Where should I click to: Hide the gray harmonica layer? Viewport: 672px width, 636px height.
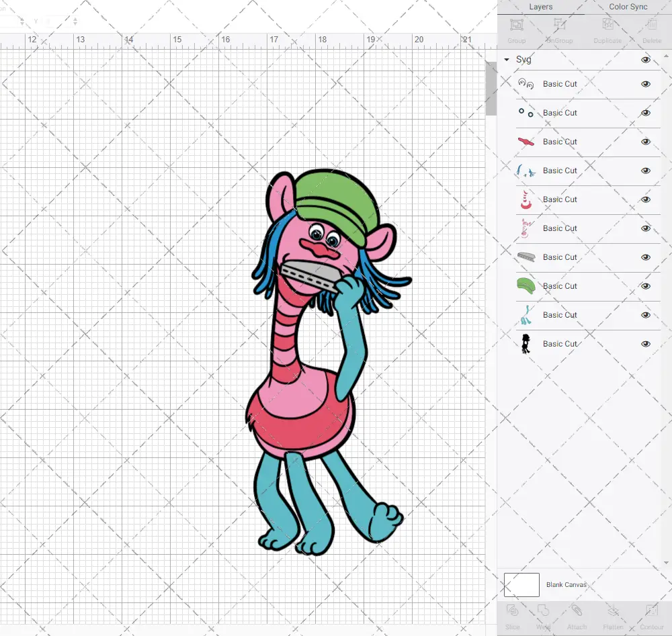(645, 257)
